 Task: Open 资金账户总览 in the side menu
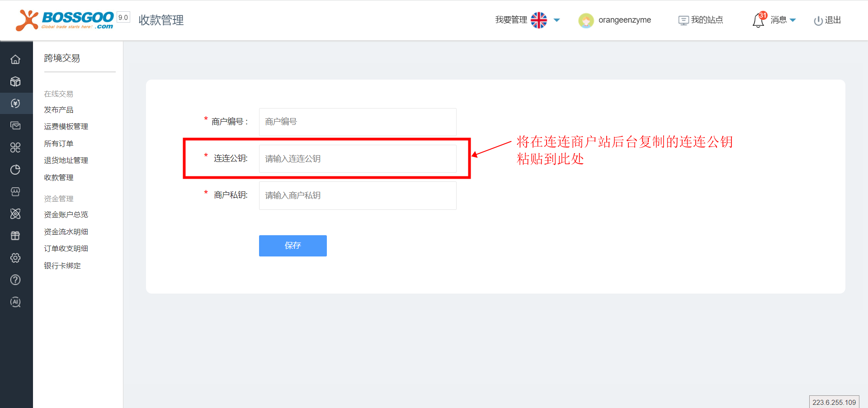pyautogui.click(x=66, y=215)
